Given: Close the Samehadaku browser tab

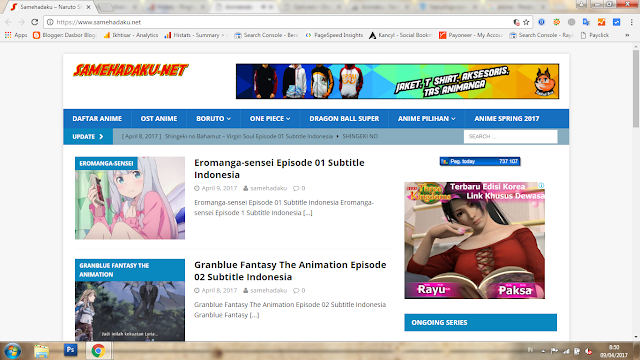Looking at the screenshot, I should point(88,7).
